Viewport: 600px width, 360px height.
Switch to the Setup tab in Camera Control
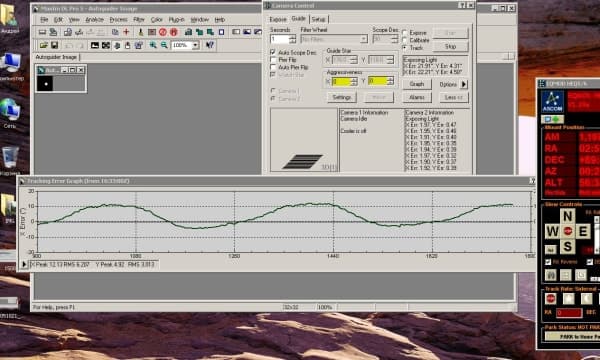click(318, 19)
